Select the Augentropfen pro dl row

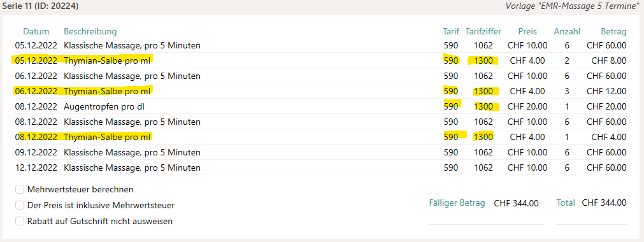click(321, 106)
